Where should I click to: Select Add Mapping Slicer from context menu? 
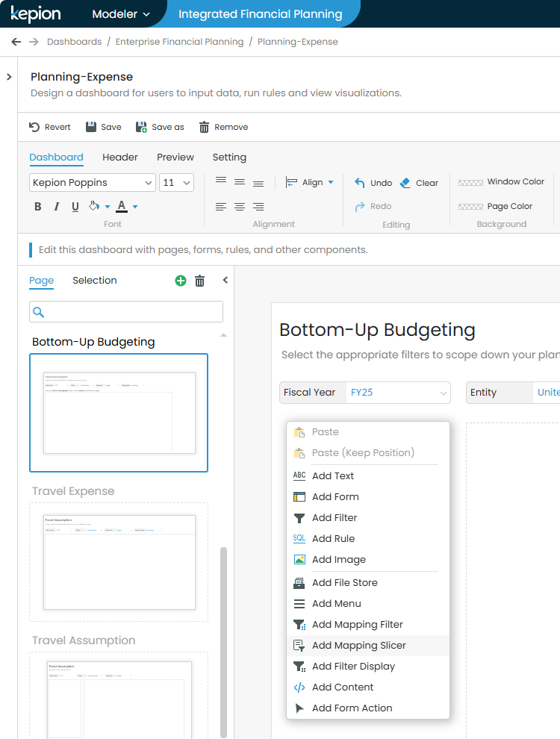pos(358,646)
